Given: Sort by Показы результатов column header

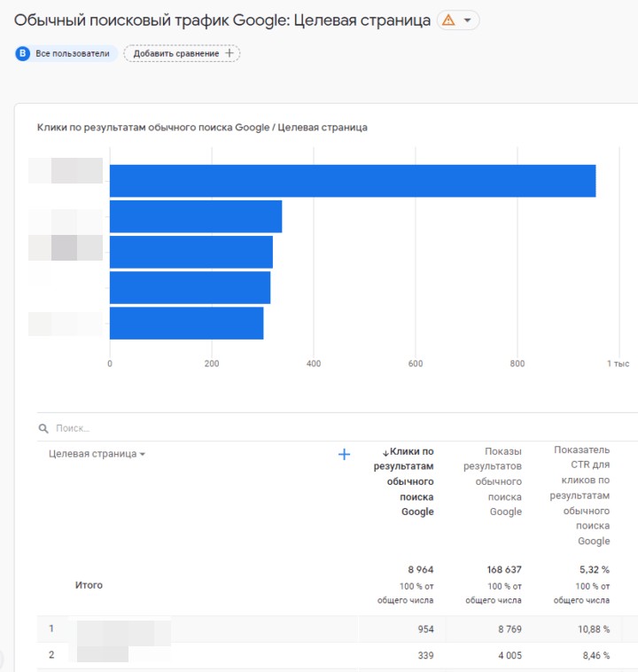Looking at the screenshot, I should pos(493,481).
